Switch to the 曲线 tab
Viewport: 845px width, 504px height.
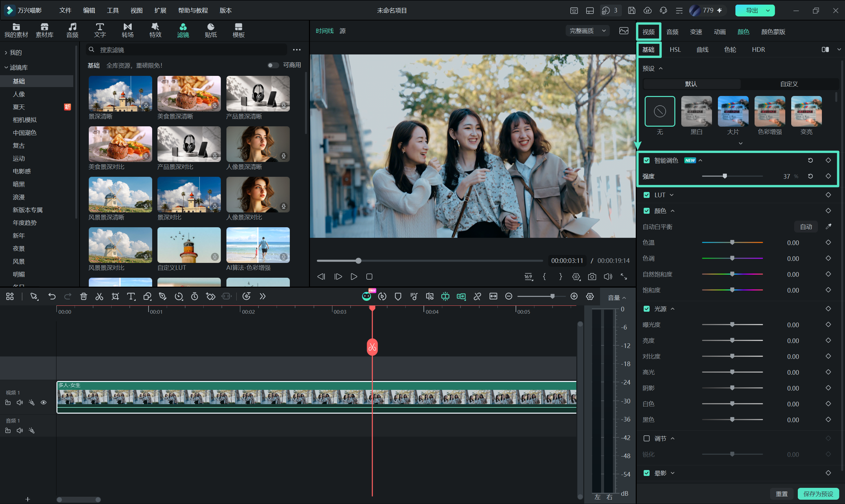pyautogui.click(x=702, y=49)
